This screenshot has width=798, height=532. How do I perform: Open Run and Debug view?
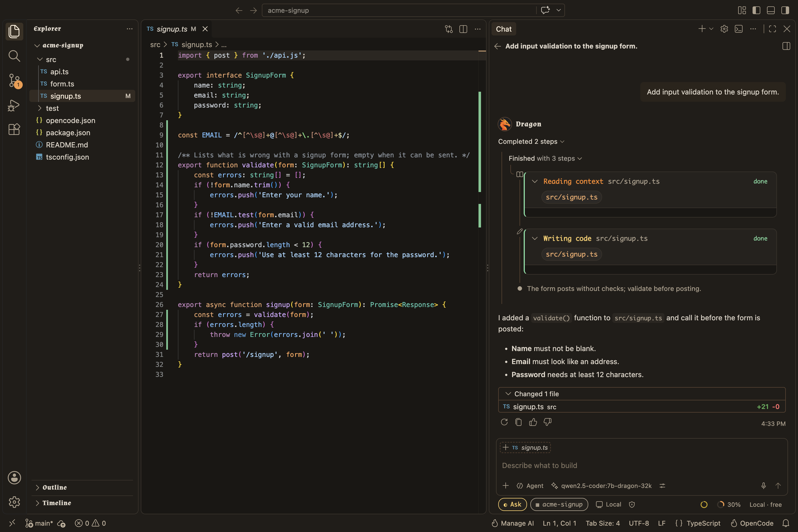14,105
